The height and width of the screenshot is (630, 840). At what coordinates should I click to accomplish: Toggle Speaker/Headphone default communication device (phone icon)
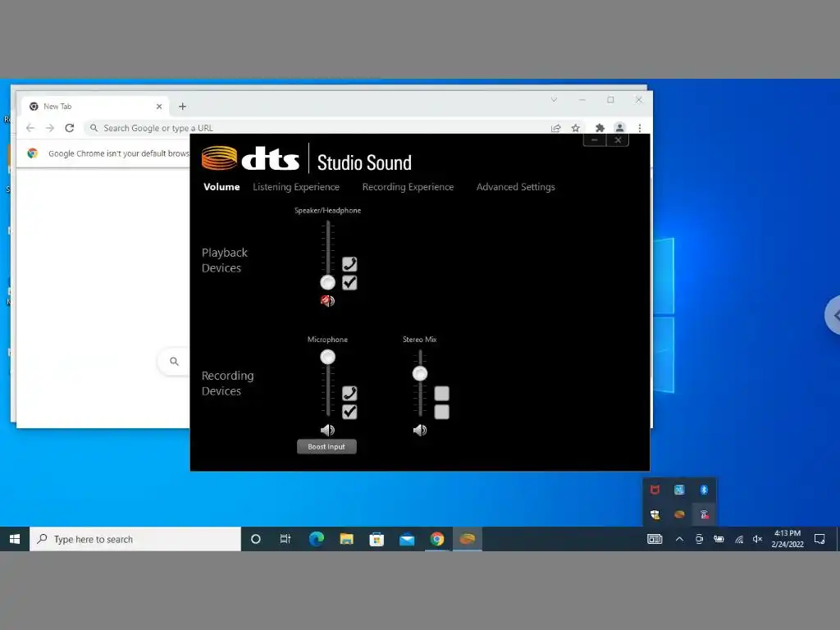tap(349, 264)
